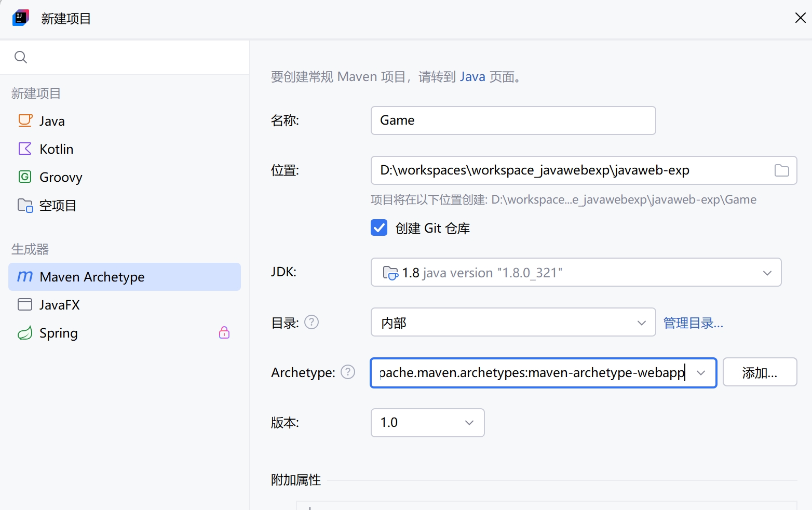Choose the Groovy project type
The width and height of the screenshot is (812, 510).
coord(61,177)
